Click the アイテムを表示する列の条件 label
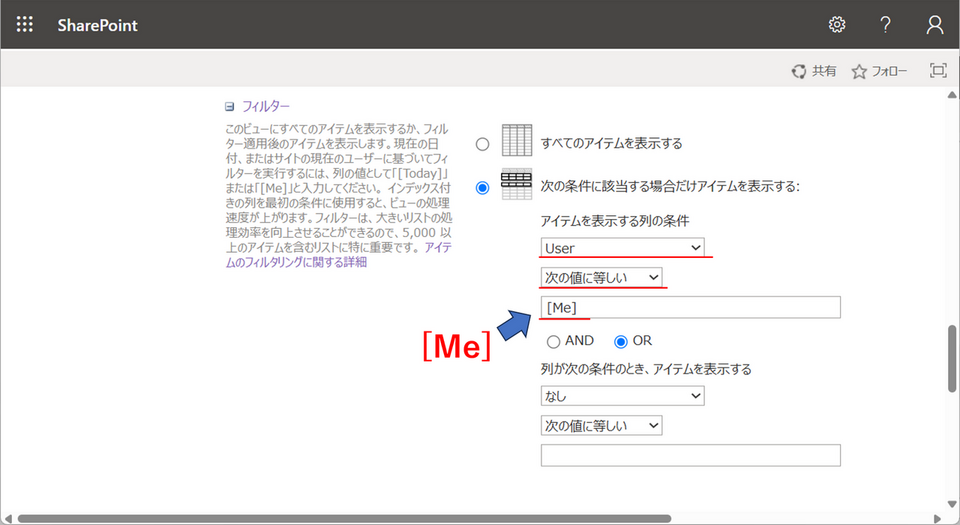Viewport: 960px width, 525px height. pos(615,221)
